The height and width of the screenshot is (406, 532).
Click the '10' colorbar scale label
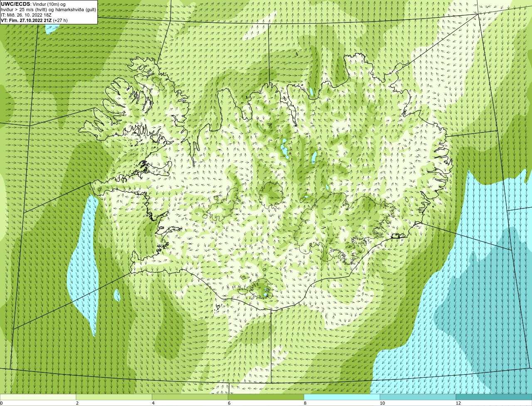(x=382, y=403)
